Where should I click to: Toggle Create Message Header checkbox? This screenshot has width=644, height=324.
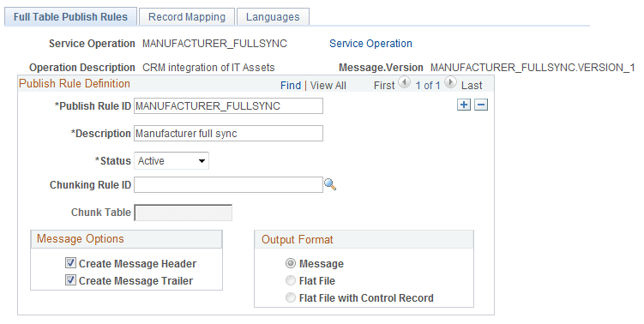[x=70, y=263]
